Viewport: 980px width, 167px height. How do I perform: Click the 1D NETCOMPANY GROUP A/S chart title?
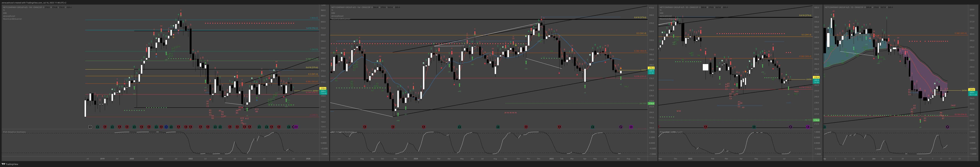[844, 7]
